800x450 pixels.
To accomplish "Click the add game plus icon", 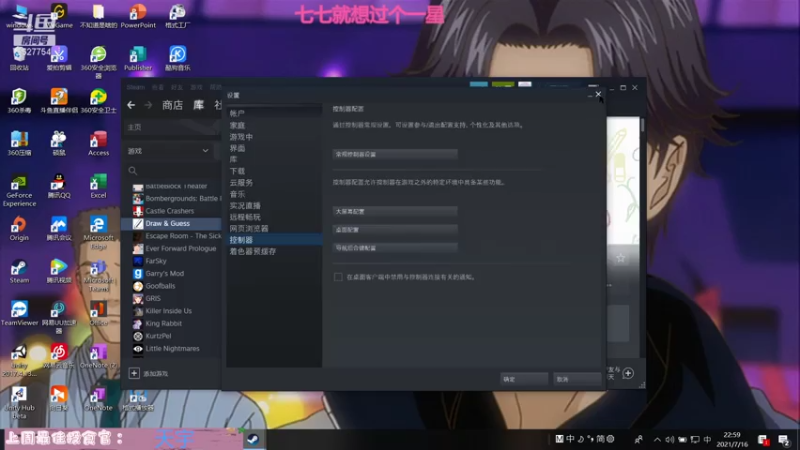I will pos(134,373).
